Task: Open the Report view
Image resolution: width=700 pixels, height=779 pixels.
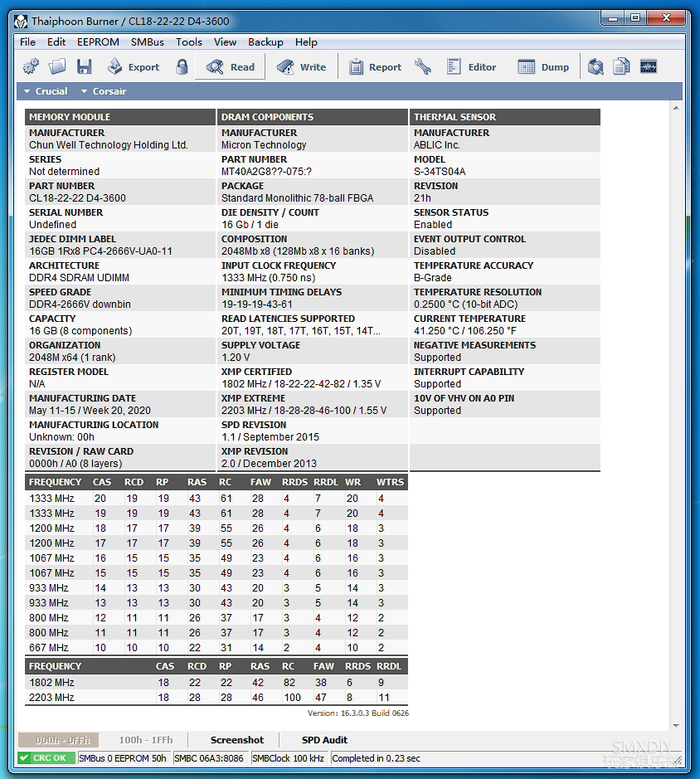Action: coord(375,66)
